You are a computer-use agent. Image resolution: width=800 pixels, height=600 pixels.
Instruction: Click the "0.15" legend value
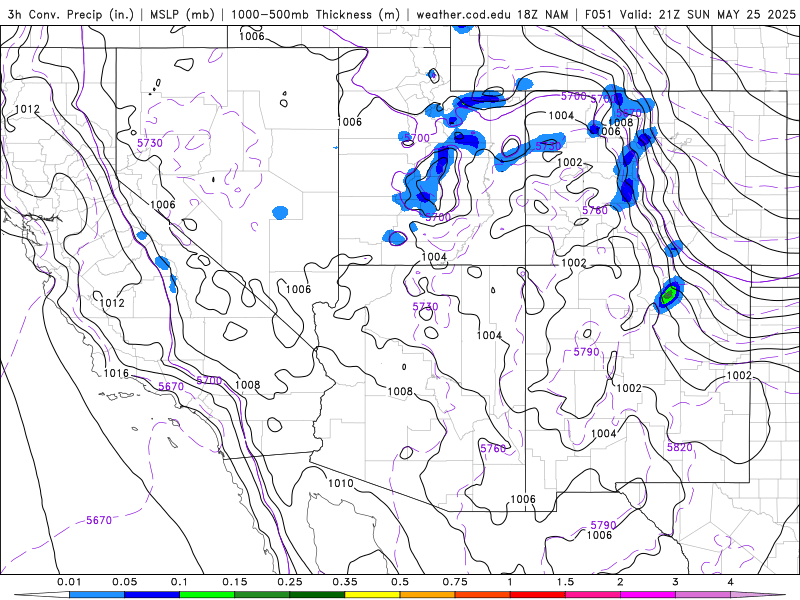(x=235, y=582)
